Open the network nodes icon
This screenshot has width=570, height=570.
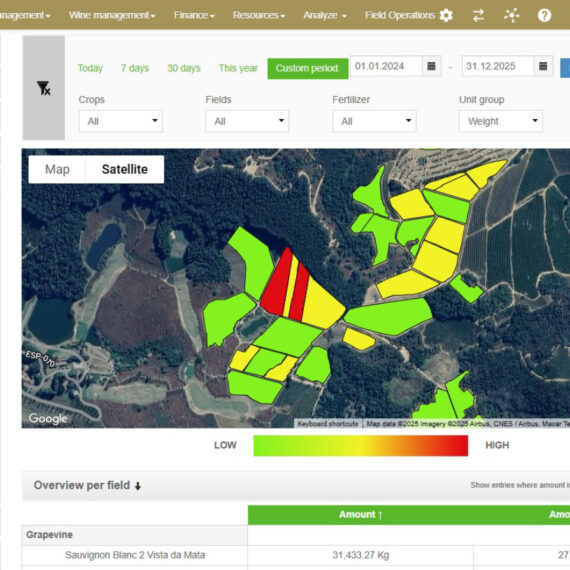pyautogui.click(x=511, y=15)
